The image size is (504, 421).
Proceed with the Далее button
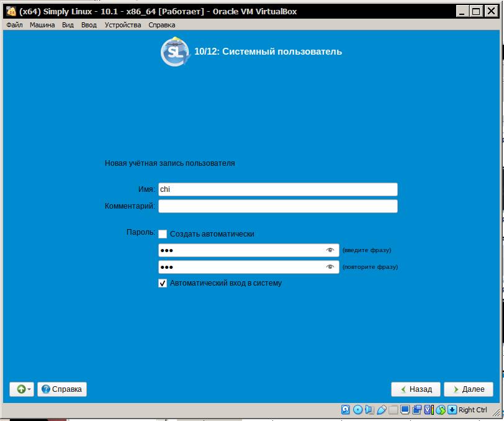469,389
